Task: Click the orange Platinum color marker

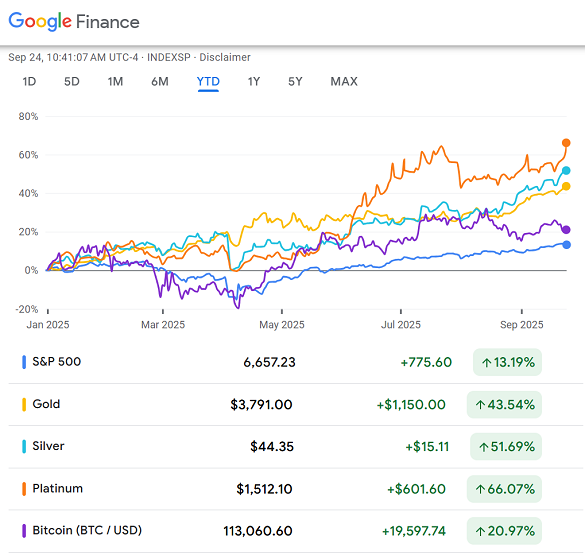Action: pyautogui.click(x=24, y=489)
